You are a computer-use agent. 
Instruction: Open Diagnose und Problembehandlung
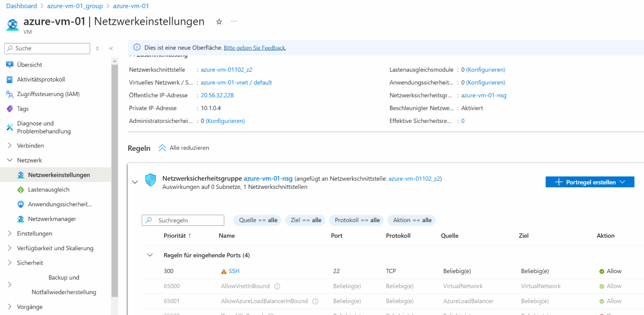coord(43,127)
